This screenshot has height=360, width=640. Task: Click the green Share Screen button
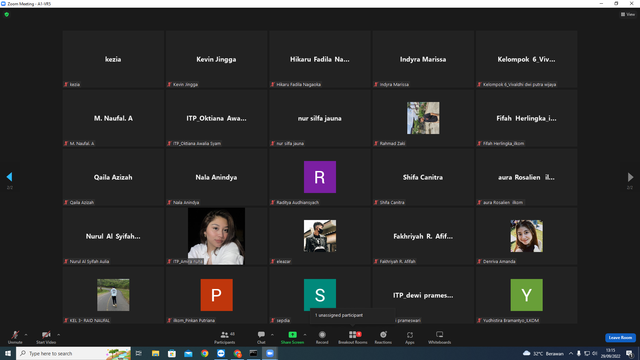(292, 337)
